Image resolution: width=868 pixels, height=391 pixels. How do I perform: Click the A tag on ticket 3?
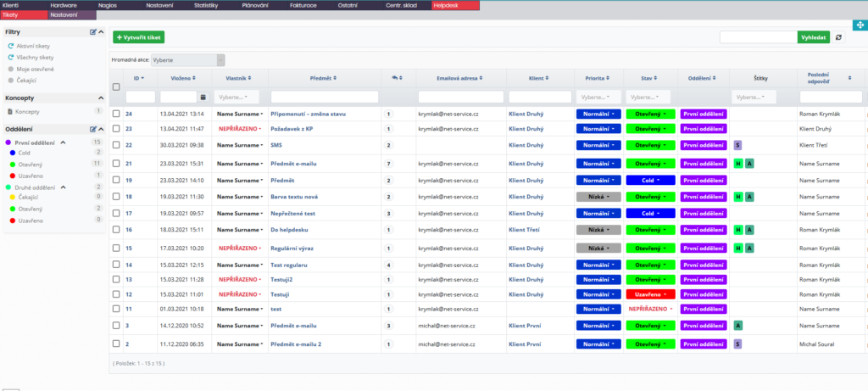coord(737,326)
